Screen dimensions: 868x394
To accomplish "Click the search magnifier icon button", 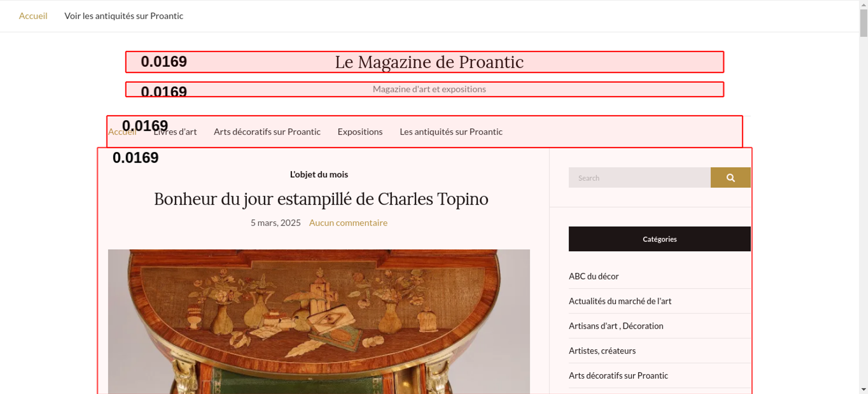I will pos(730,177).
